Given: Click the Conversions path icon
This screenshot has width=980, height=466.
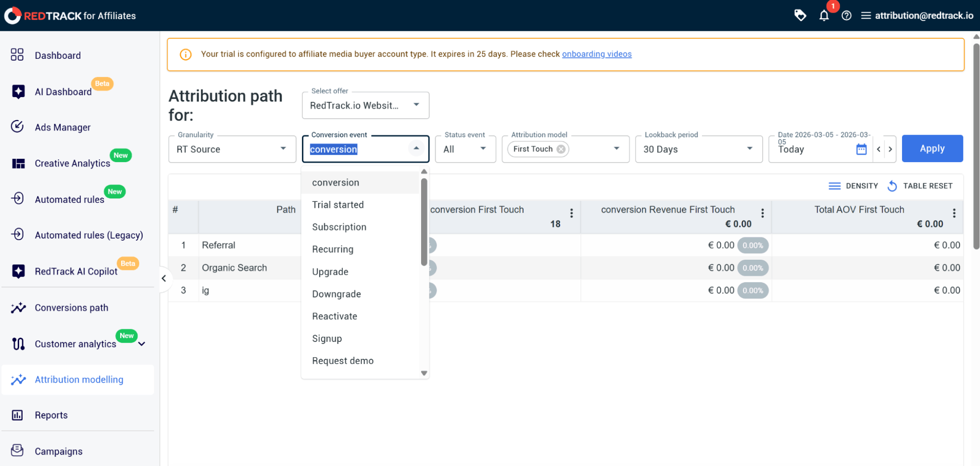Looking at the screenshot, I should (18, 308).
